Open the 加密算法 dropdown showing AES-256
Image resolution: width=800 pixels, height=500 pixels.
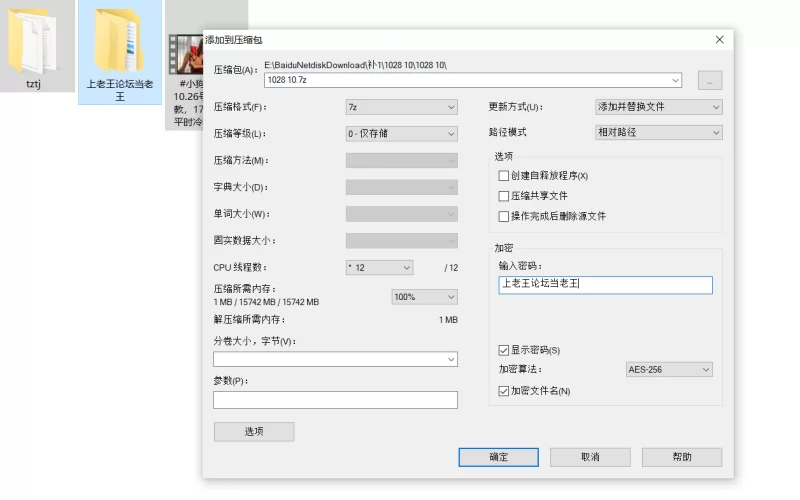pos(669,369)
